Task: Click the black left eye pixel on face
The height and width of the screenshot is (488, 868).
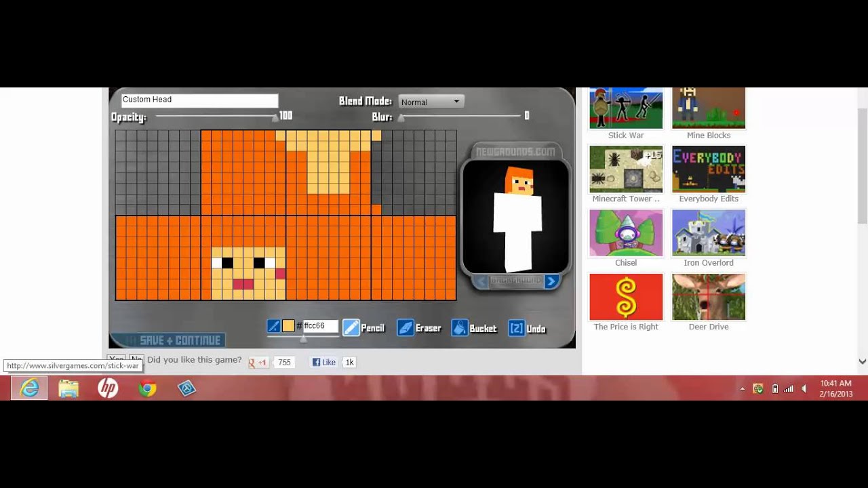Action: pyautogui.click(x=227, y=263)
